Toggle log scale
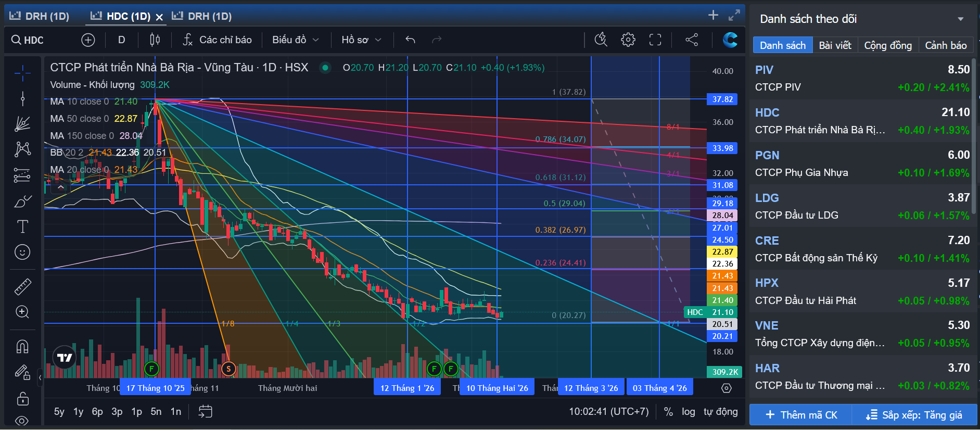 689,412
